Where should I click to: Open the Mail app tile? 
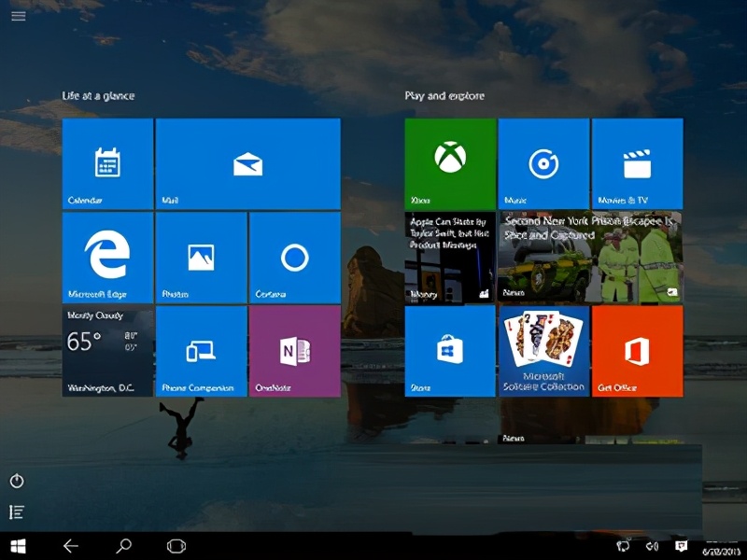tap(247, 163)
